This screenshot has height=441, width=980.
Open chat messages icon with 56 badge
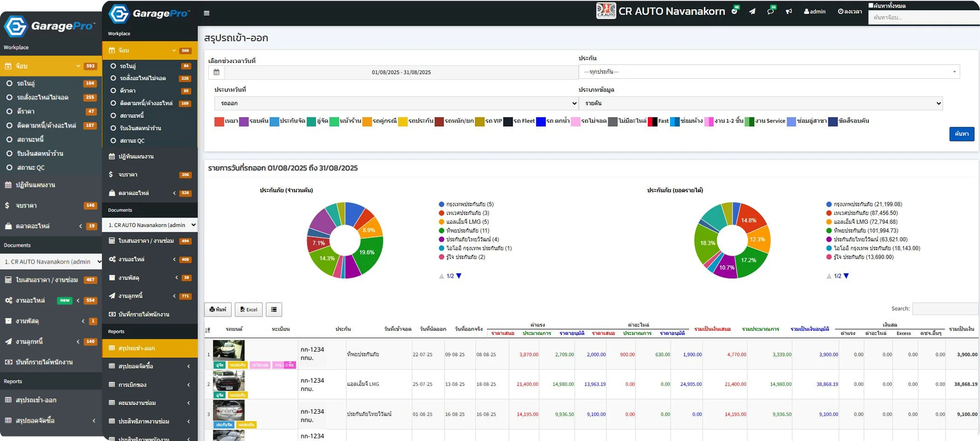[770, 11]
